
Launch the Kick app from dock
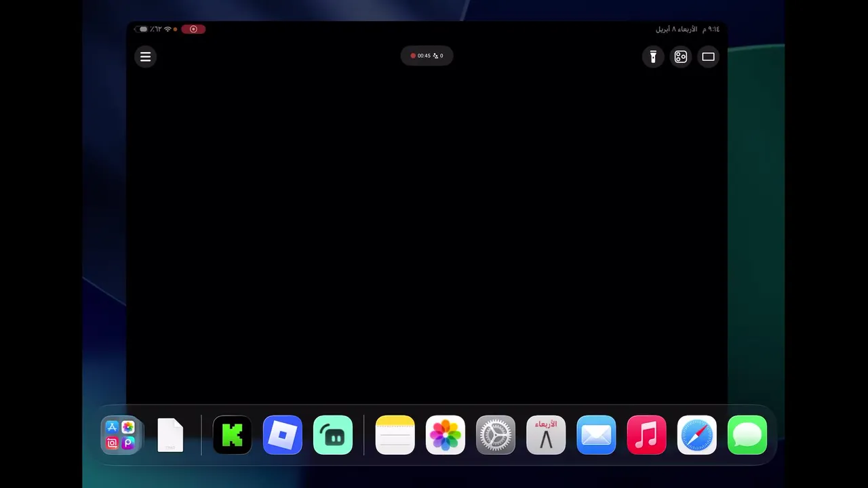[232, 435]
